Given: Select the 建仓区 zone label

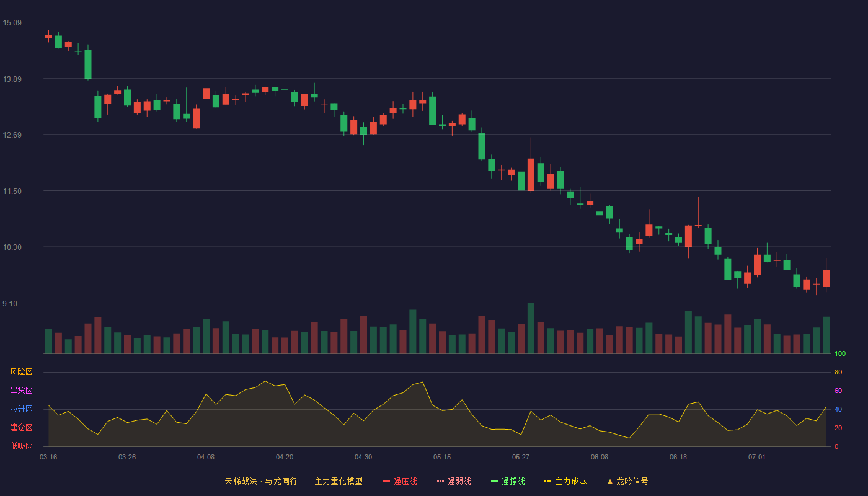Looking at the screenshot, I should [x=21, y=428].
